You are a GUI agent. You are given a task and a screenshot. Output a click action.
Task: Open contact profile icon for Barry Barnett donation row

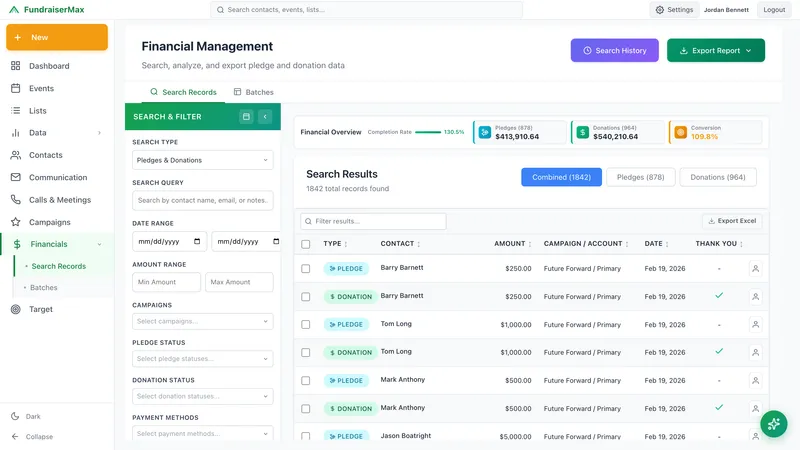point(756,296)
